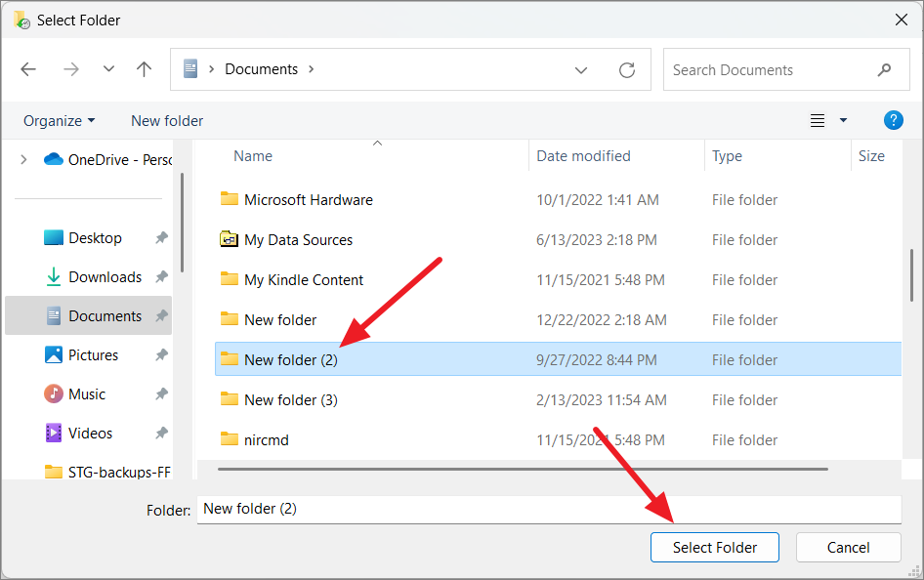The image size is (924, 580).
Task: Click the Up one level arrow
Action: click(144, 68)
